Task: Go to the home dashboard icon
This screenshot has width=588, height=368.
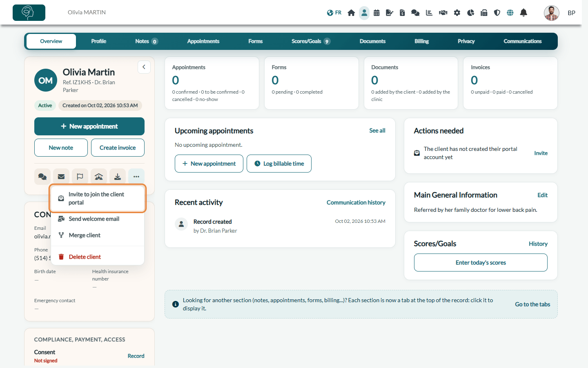Action: [351, 13]
